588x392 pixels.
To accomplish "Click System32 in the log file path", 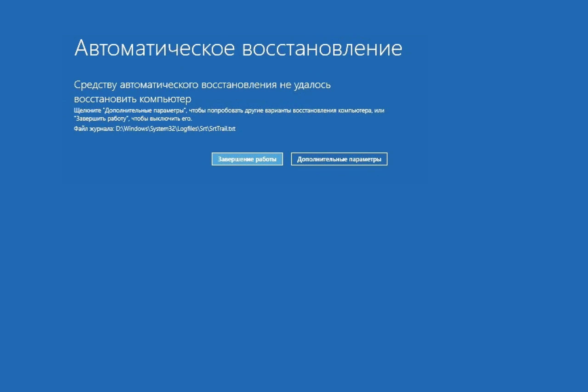I will click(162, 129).
